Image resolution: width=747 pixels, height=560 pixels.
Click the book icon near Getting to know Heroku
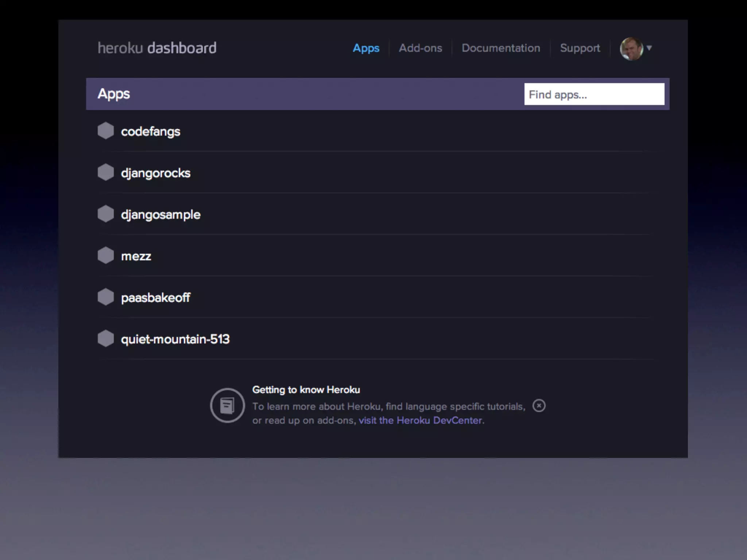pos(227,405)
